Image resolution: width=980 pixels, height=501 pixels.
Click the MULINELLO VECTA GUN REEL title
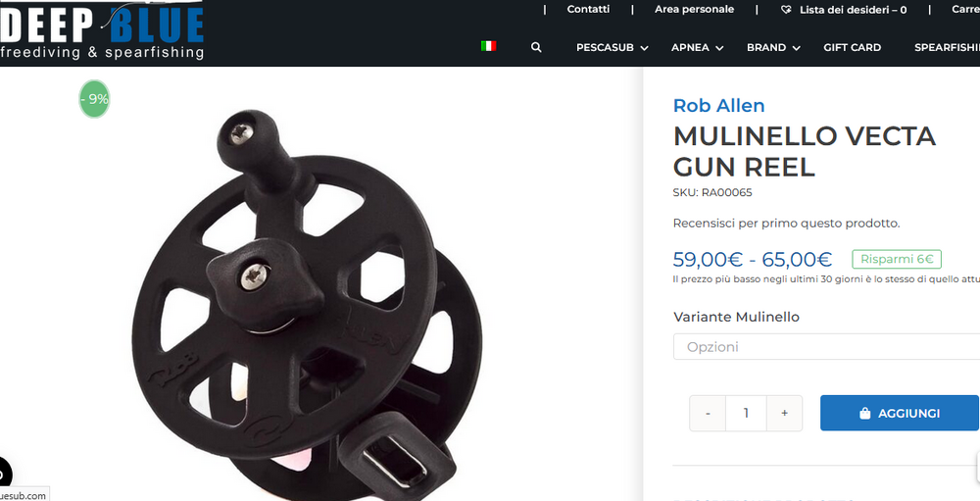[805, 151]
